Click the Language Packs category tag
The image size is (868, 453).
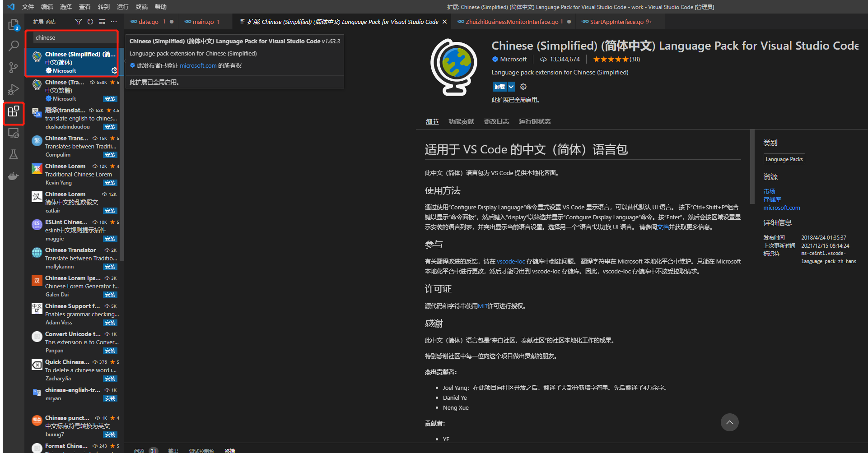(x=784, y=159)
